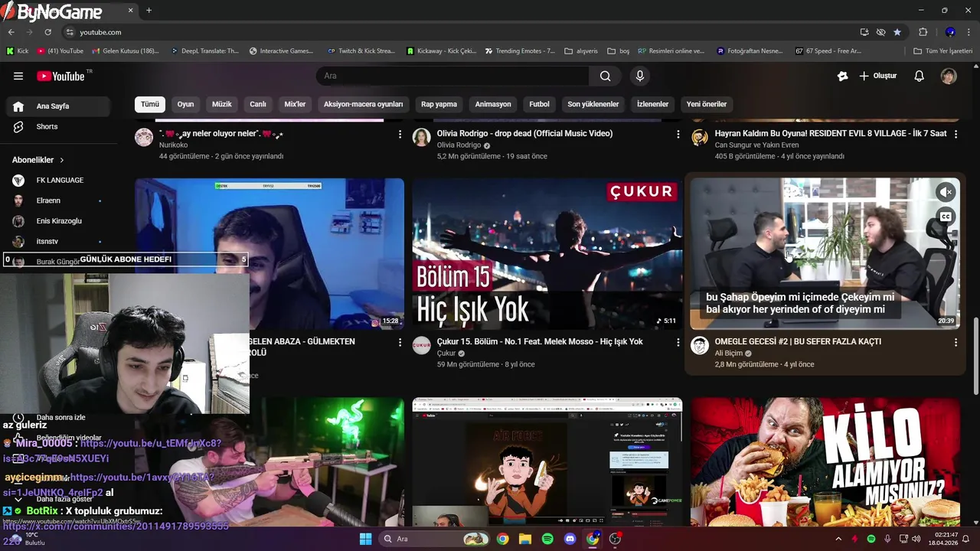This screenshot has height=551, width=980.
Task: Open FK LANGUAGE subscription
Action: pyautogui.click(x=57, y=181)
